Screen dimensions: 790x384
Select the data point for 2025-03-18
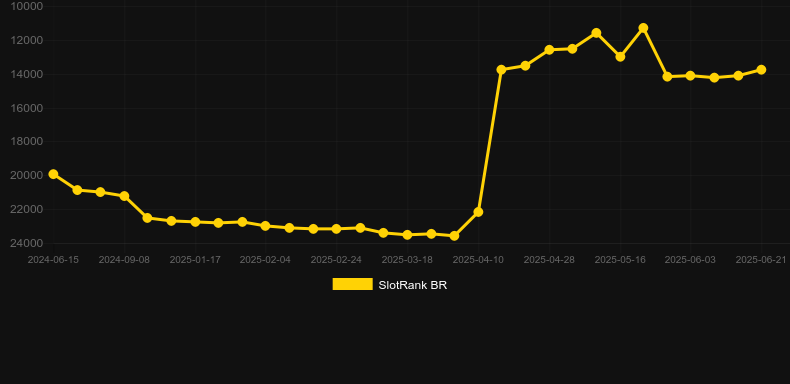(407, 235)
